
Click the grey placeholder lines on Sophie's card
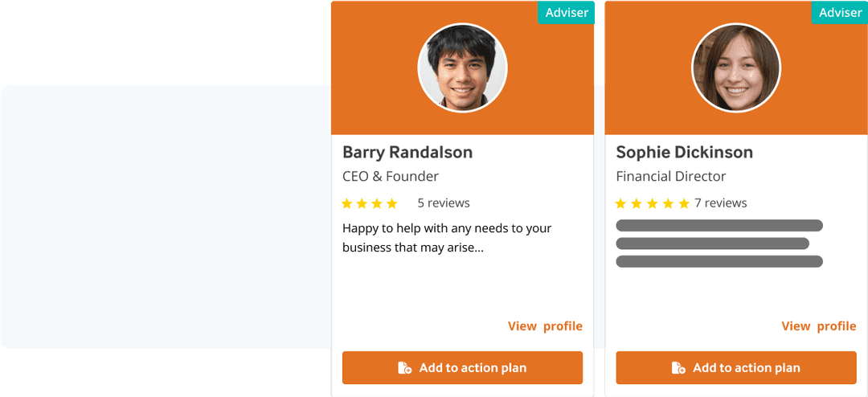(x=719, y=244)
